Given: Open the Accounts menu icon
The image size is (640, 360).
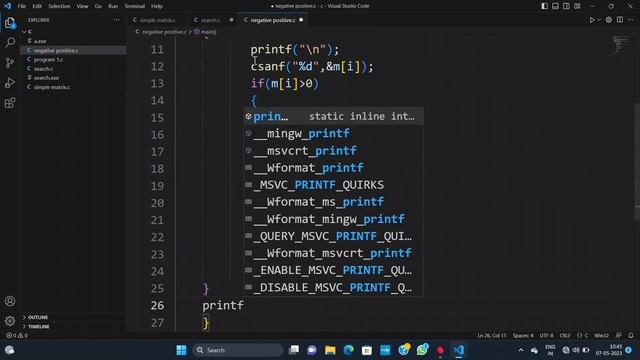Looking at the screenshot, I should pos(10,301).
